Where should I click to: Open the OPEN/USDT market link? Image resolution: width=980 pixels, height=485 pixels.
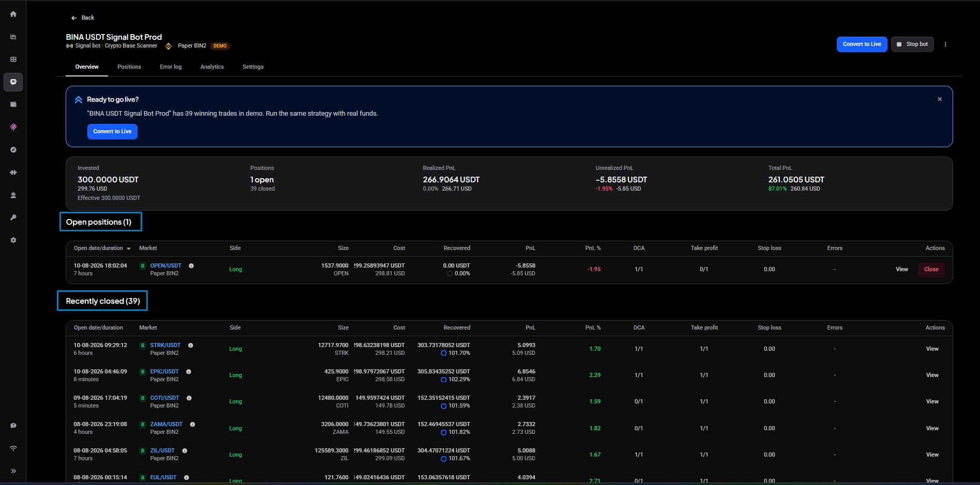(165, 266)
